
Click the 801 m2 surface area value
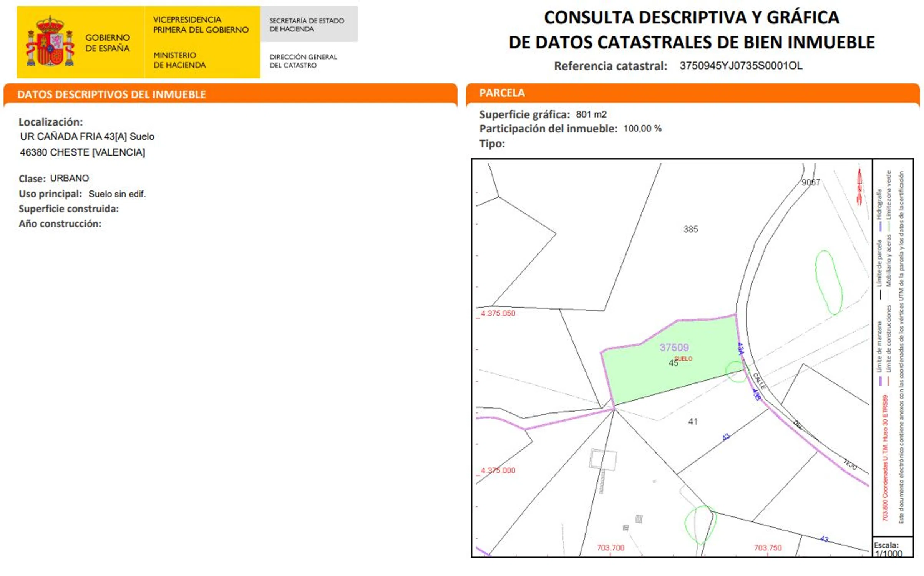pyautogui.click(x=591, y=114)
